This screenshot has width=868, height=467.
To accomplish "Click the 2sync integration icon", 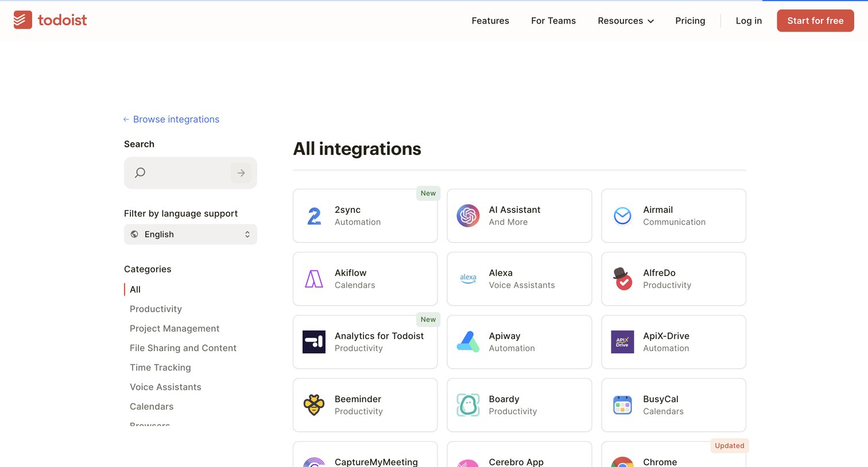I will (314, 216).
